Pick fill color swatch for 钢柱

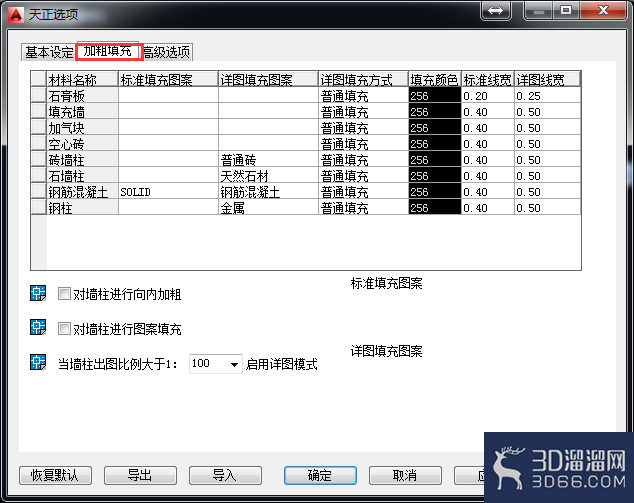point(435,208)
